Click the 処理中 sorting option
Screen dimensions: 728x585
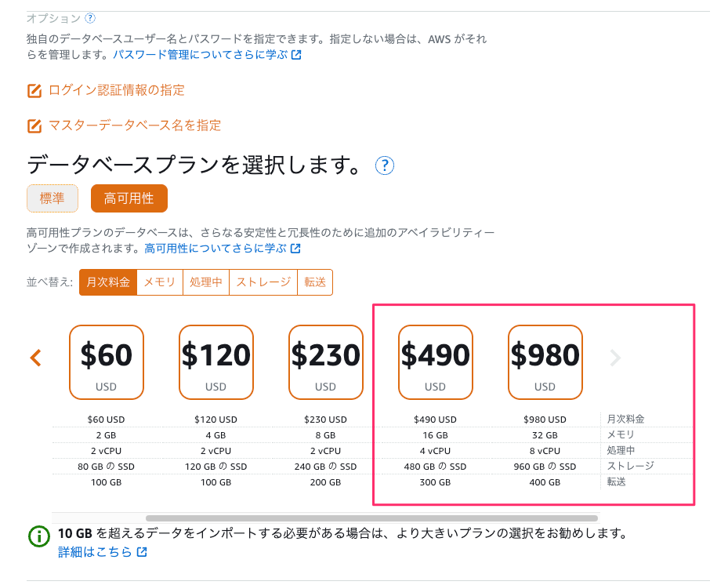tap(205, 282)
